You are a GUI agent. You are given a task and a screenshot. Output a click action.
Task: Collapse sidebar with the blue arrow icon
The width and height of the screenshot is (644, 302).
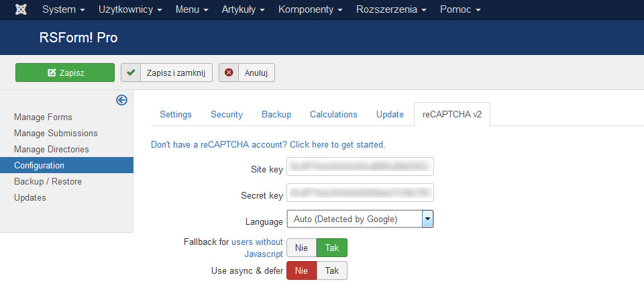[x=121, y=100]
